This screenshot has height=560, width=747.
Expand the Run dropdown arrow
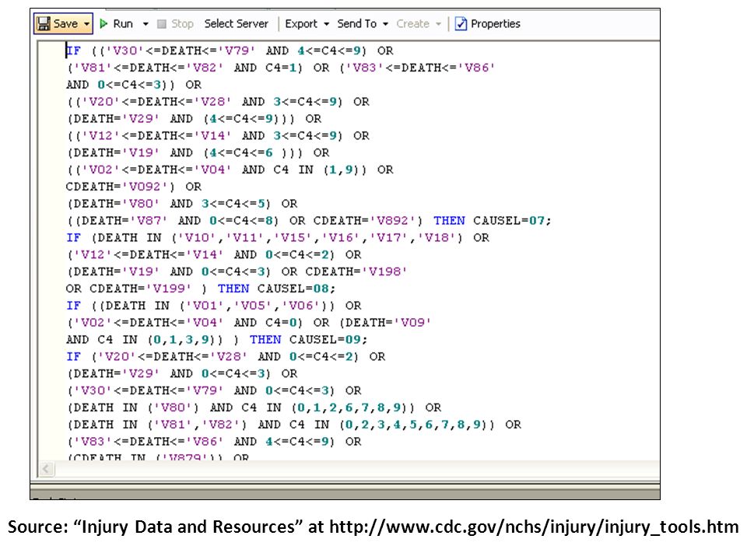[146, 24]
